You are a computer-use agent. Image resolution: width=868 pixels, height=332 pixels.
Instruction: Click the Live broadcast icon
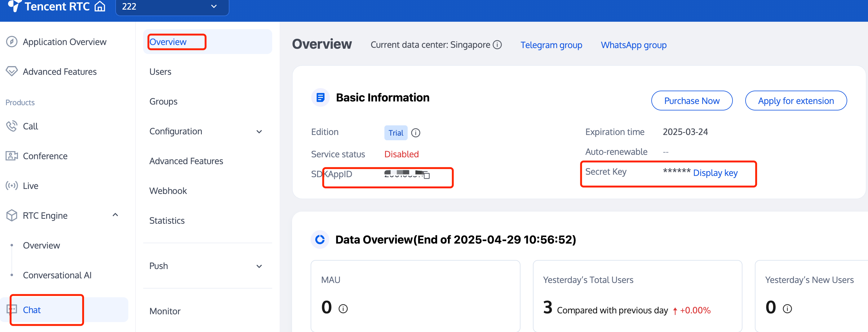click(x=12, y=186)
